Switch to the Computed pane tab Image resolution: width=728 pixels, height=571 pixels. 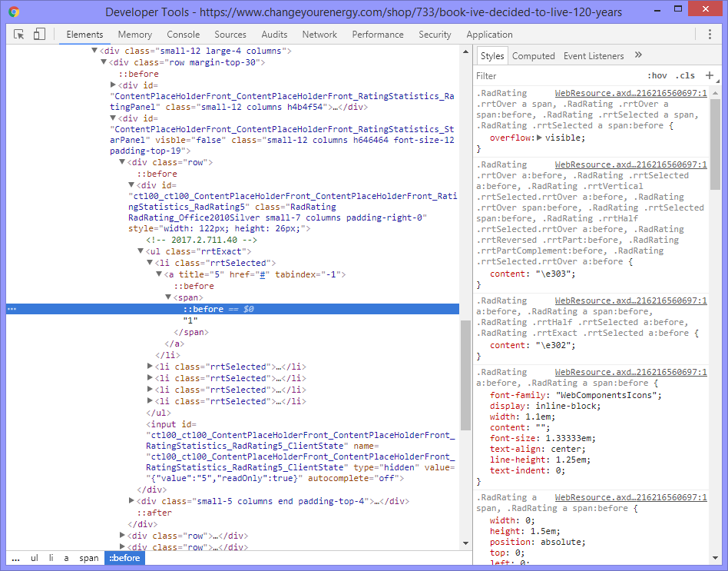534,56
